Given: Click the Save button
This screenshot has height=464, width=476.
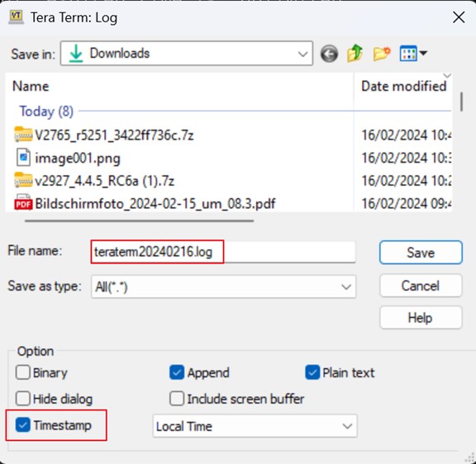Looking at the screenshot, I should tap(421, 253).
